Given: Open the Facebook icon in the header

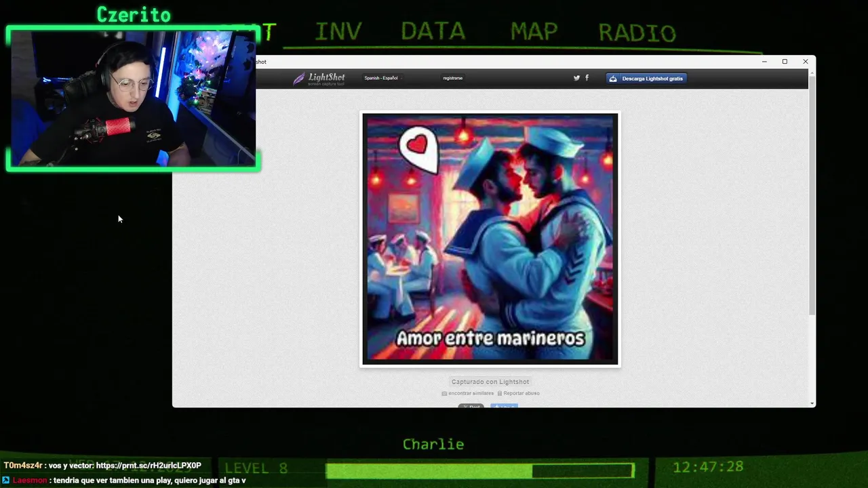Looking at the screenshot, I should coord(587,78).
